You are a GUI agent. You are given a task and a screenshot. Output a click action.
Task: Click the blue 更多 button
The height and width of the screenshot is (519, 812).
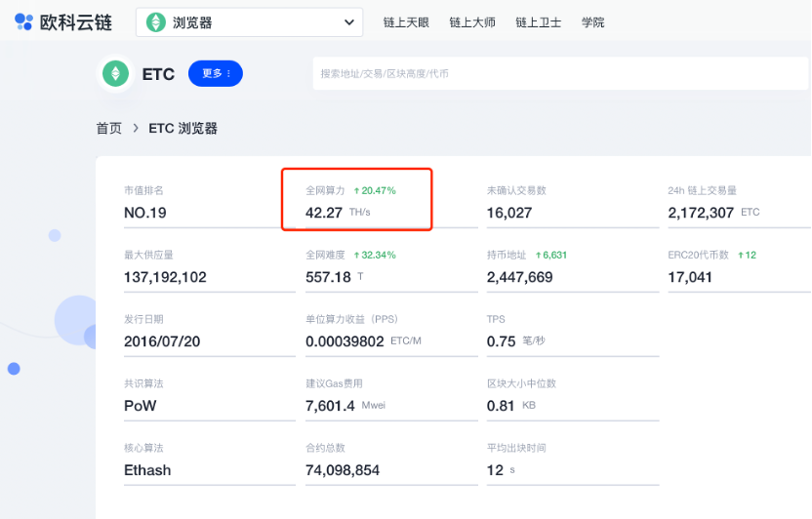(x=216, y=73)
